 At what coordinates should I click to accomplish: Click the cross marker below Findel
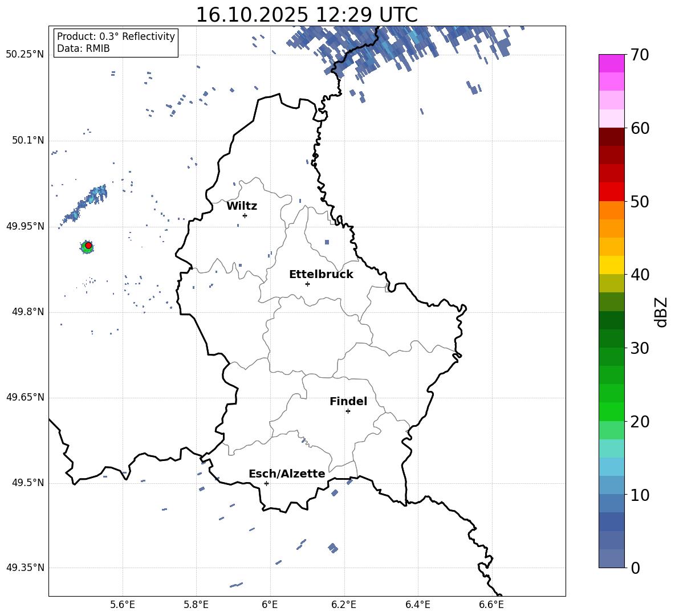(348, 411)
